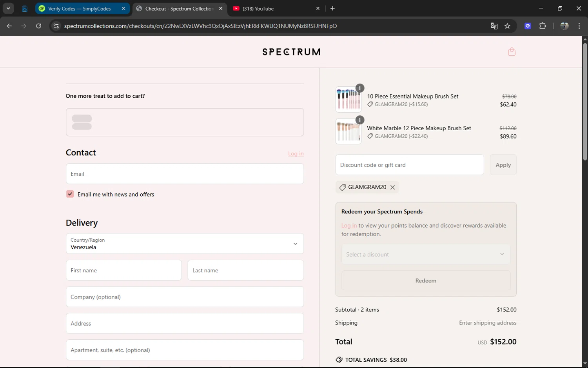
Task: Open the tab search dropdown arrow
Action: tap(8, 8)
